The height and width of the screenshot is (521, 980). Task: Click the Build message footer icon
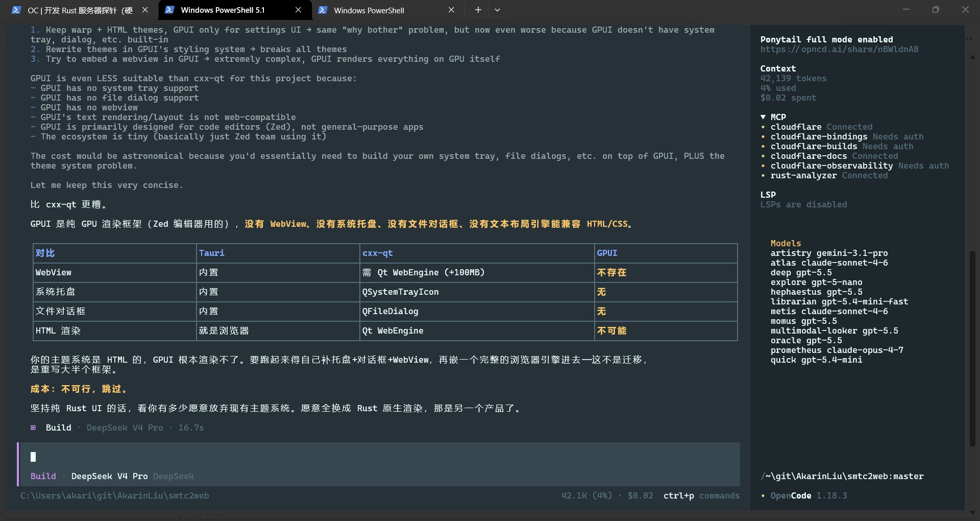(33, 428)
